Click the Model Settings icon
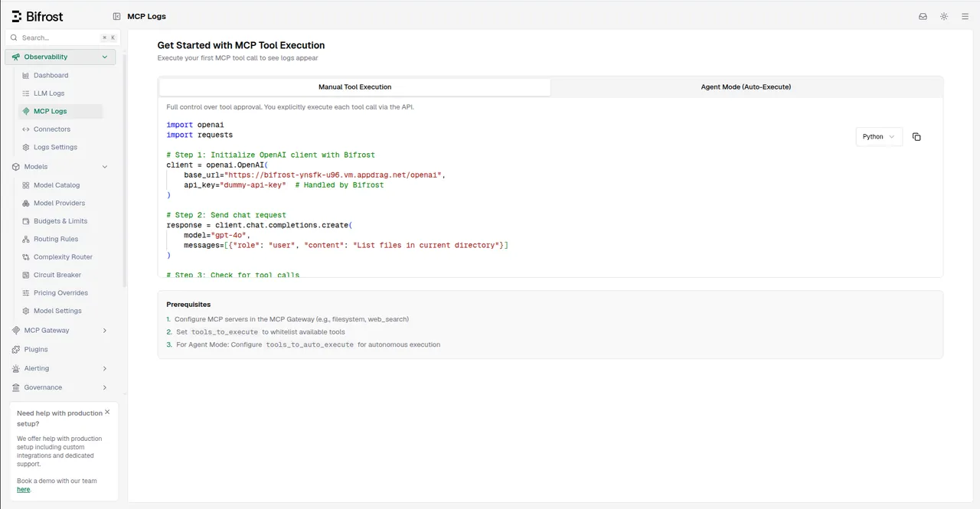 (x=26, y=311)
